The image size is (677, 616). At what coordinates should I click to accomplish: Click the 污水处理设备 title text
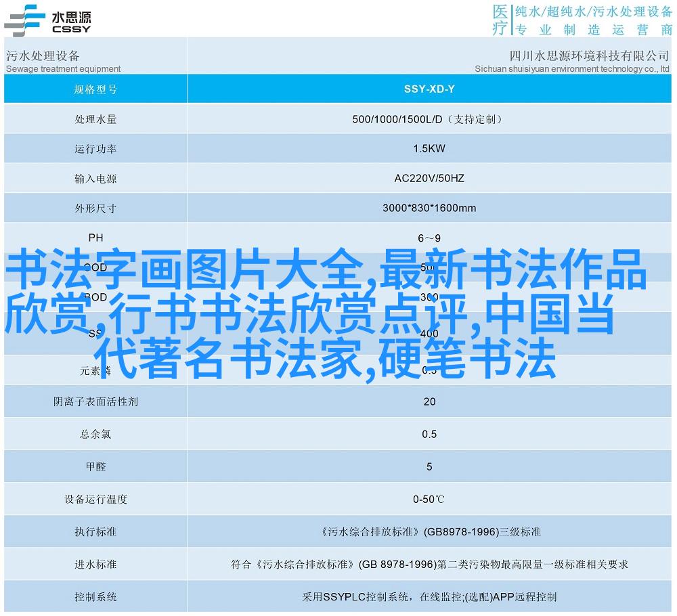click(x=43, y=56)
